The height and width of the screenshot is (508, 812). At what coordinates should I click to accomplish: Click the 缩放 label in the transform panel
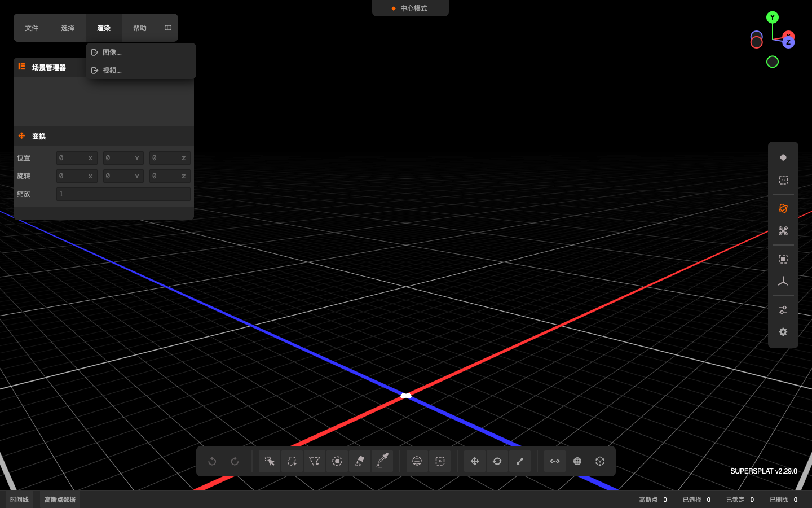pos(24,194)
